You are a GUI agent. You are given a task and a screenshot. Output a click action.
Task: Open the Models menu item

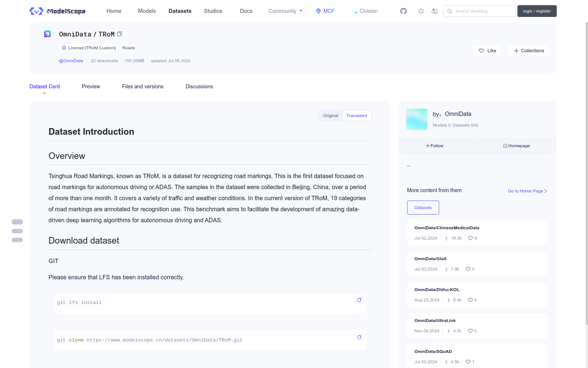click(147, 11)
